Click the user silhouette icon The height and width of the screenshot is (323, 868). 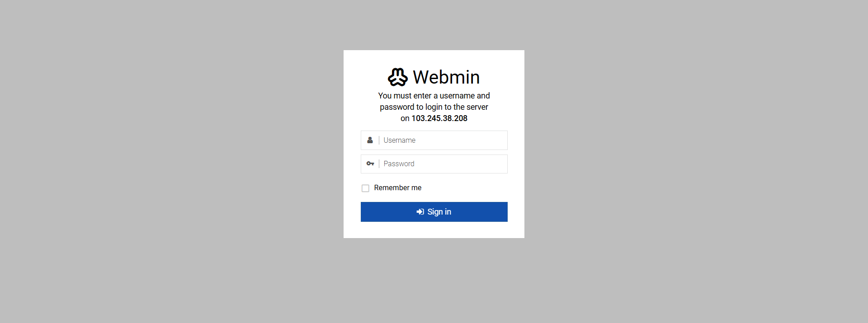[x=370, y=140]
